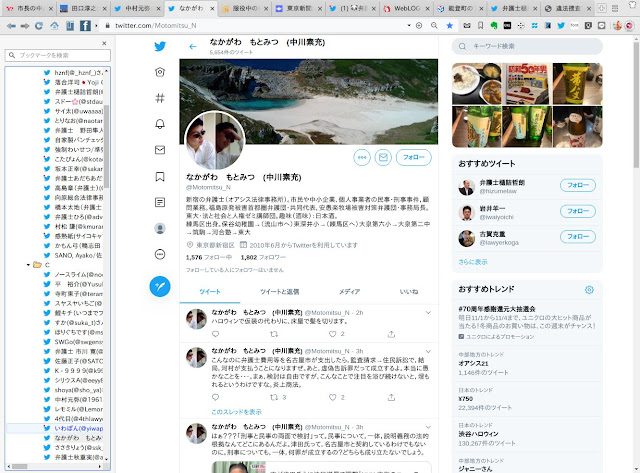This screenshot has height=473, width=640.
Task: Open 渋谷ハロウィン trend
Action: pyautogui.click(x=478, y=434)
